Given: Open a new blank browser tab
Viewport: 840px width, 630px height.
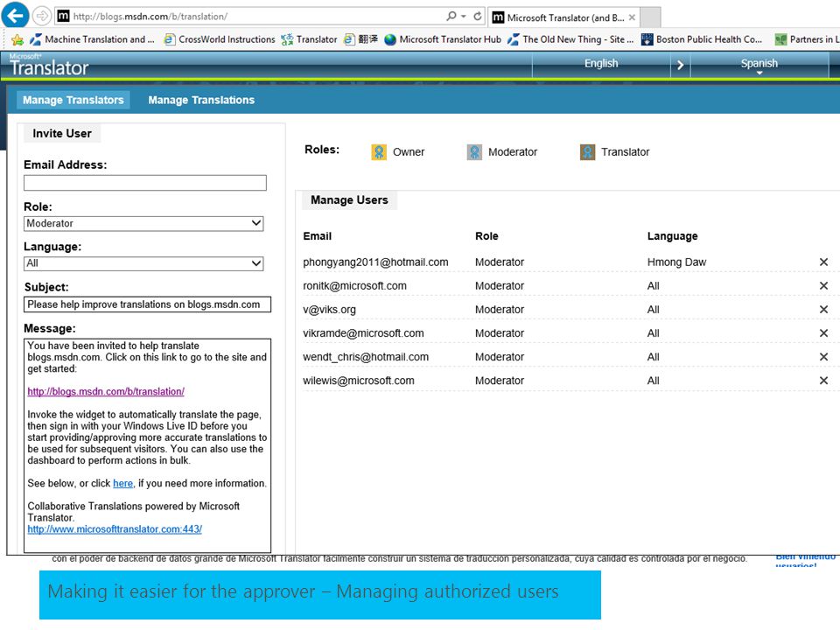Looking at the screenshot, I should [650, 17].
